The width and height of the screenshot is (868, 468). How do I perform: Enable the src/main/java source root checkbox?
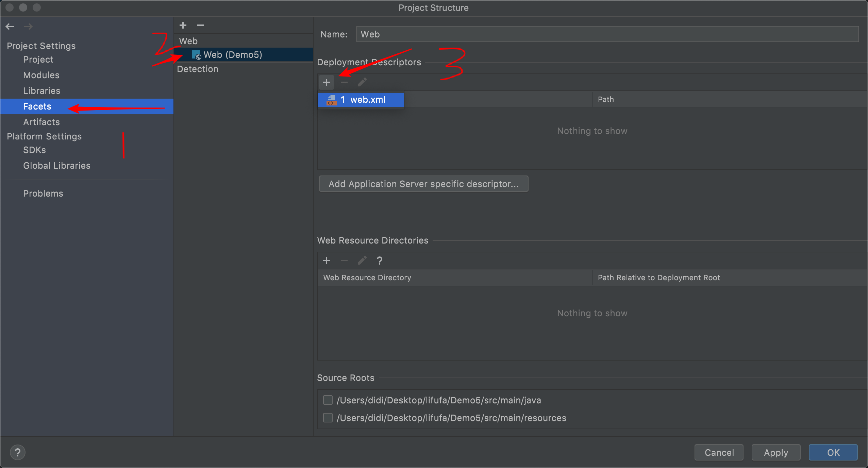pos(328,400)
